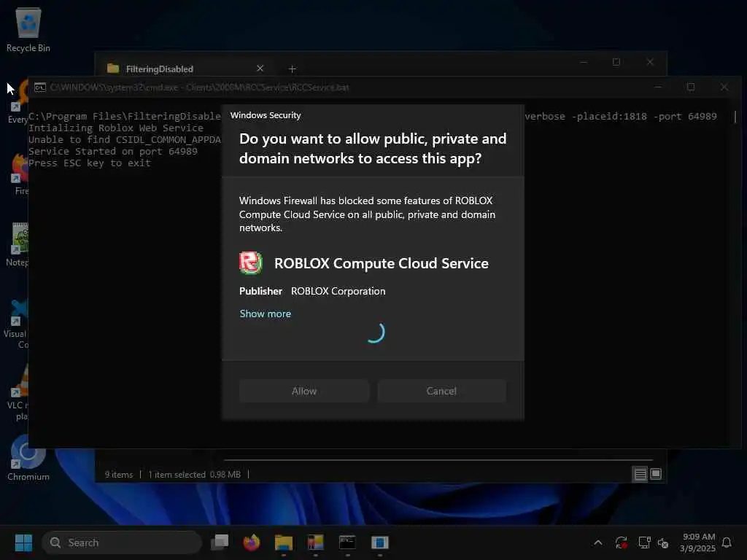
Task: Close the cmd.exe window
Action: [724, 87]
